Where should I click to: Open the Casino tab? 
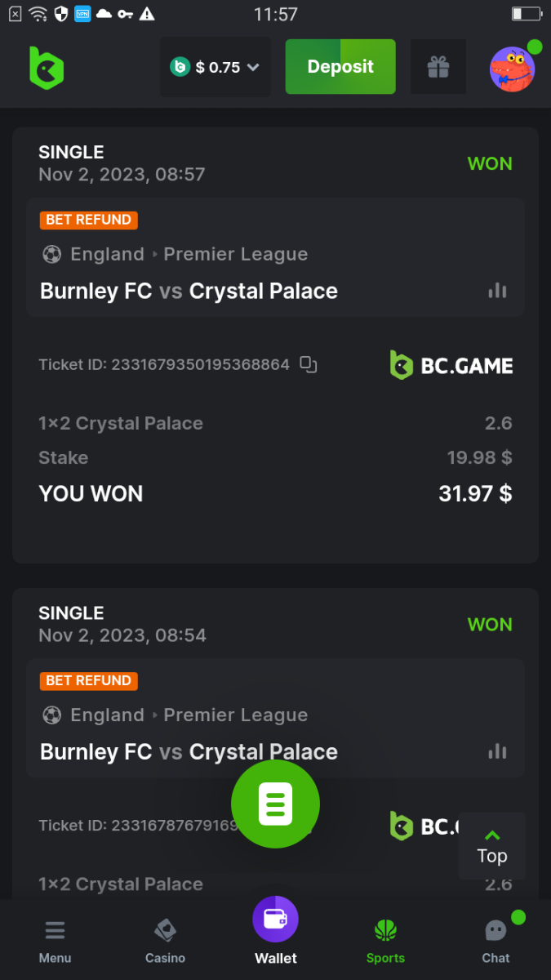point(165,940)
